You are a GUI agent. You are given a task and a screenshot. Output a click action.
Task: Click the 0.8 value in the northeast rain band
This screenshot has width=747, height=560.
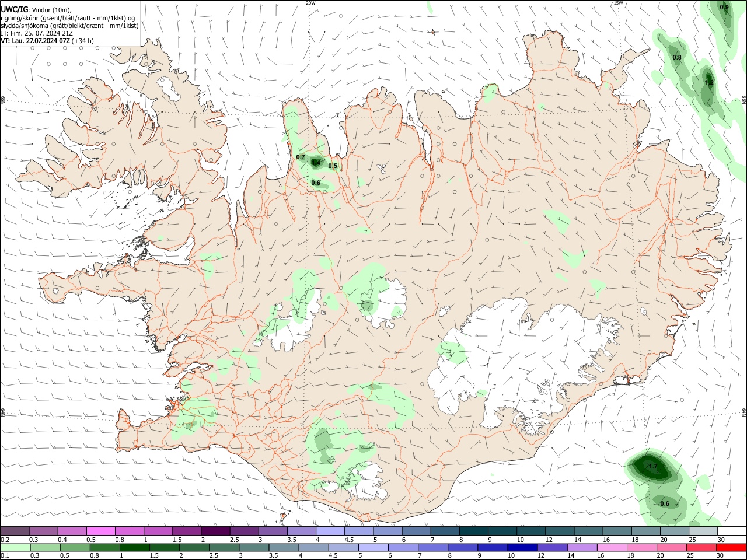(677, 58)
